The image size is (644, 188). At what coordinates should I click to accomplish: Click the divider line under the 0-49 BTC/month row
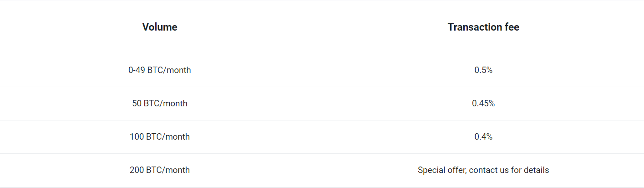pyautogui.click(x=322, y=87)
